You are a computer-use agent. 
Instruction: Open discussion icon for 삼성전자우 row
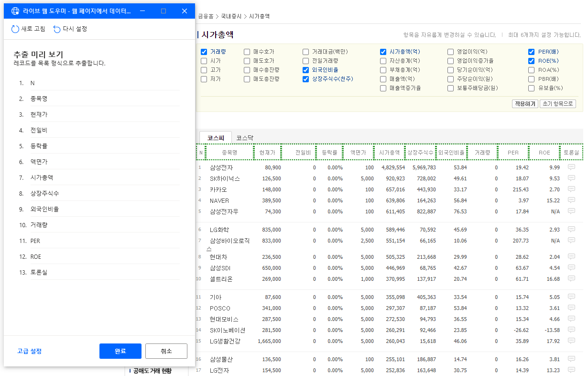pos(571,211)
